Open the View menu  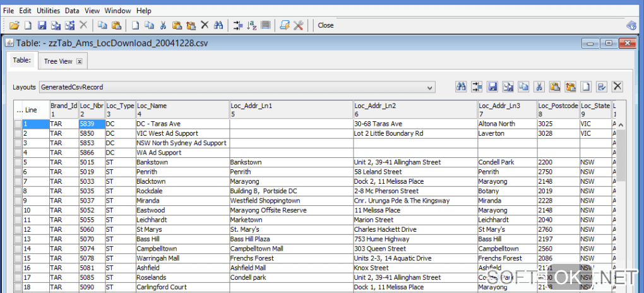click(x=92, y=11)
